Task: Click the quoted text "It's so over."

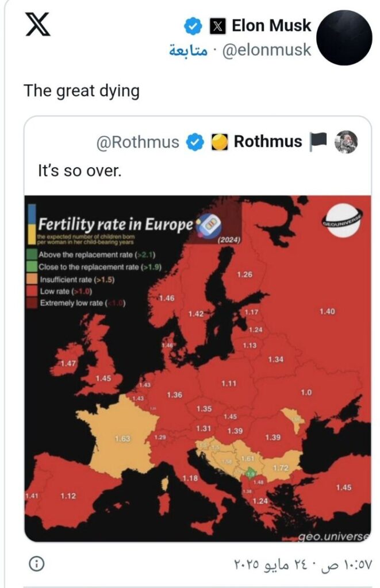Action: point(80,171)
